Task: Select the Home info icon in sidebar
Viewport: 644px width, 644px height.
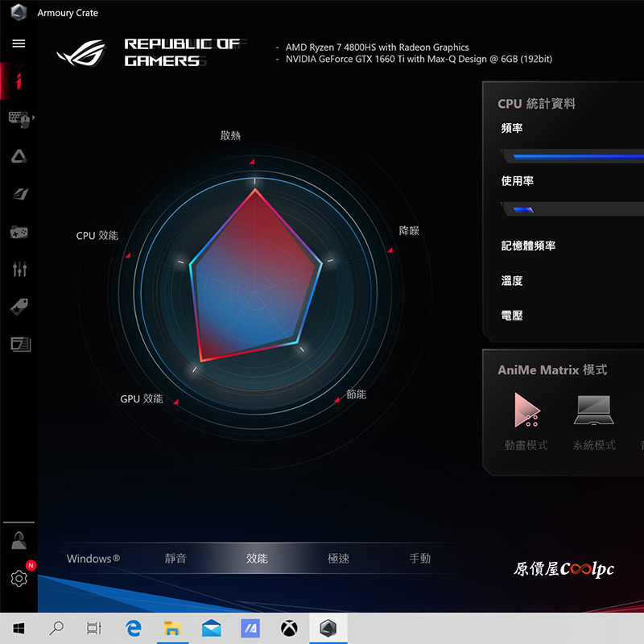Action: 19,81
